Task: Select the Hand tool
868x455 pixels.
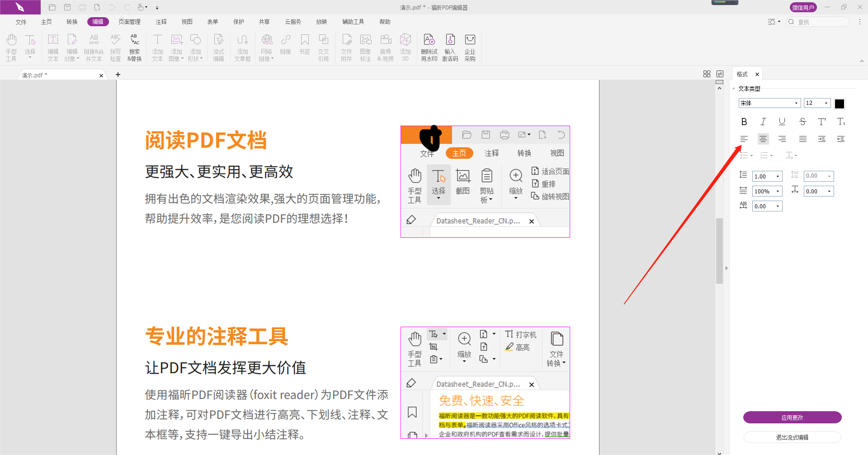Action: pyautogui.click(x=11, y=47)
